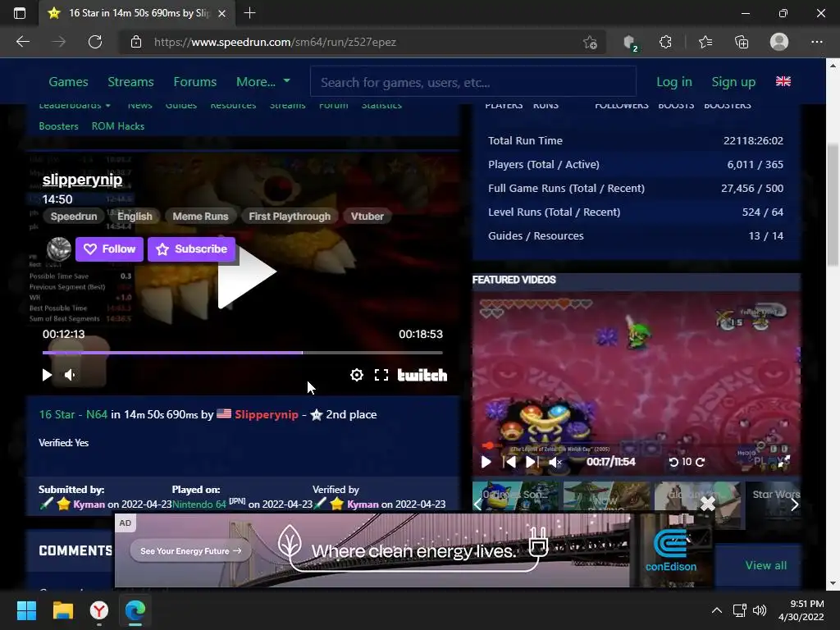Rewind featured video 10 seconds
The image size is (840, 630).
674,462
